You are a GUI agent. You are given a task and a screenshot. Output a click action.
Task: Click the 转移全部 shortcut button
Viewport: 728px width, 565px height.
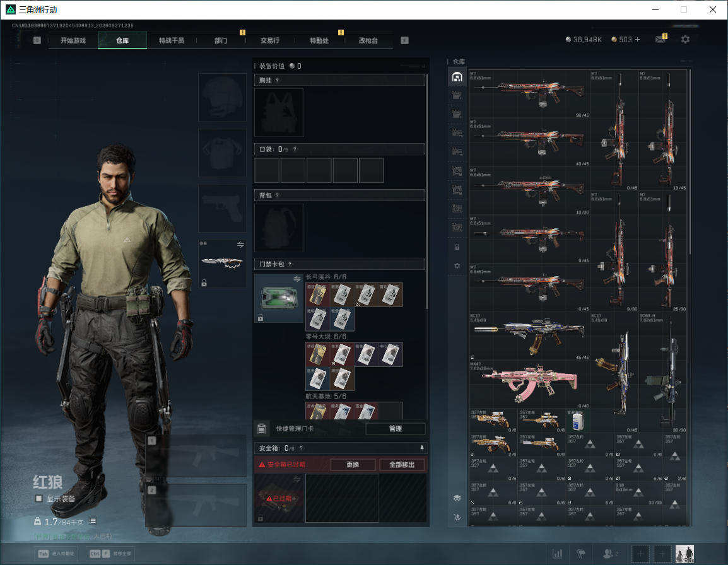112,554
